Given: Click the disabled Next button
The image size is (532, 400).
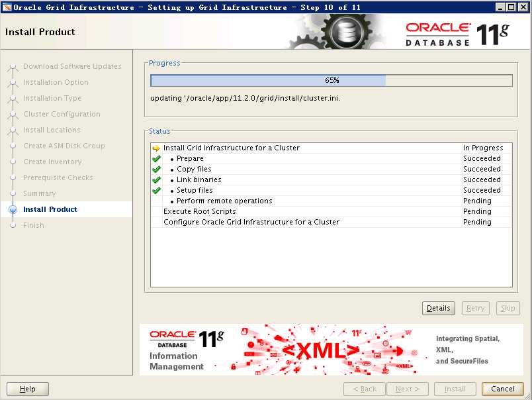Looking at the screenshot, I should pos(408,389).
